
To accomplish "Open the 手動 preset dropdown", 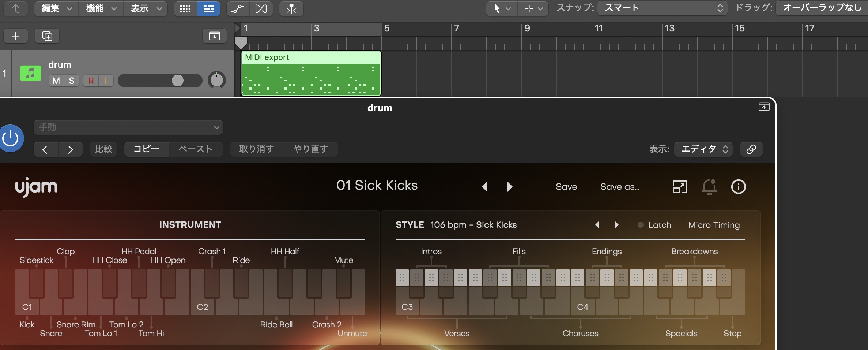I will click(x=128, y=127).
